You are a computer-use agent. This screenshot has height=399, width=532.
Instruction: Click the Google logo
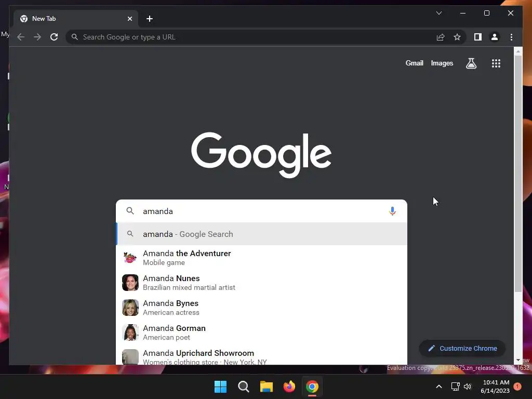click(x=261, y=155)
